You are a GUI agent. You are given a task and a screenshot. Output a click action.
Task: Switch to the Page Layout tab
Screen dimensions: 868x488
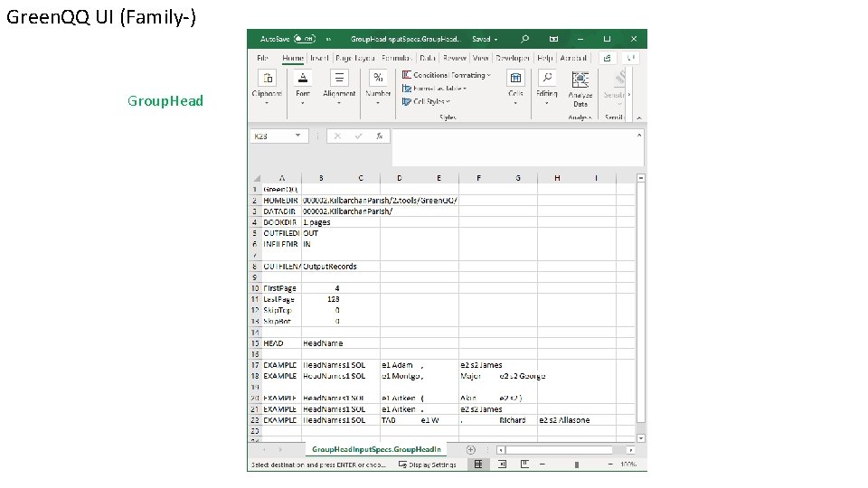(x=354, y=58)
